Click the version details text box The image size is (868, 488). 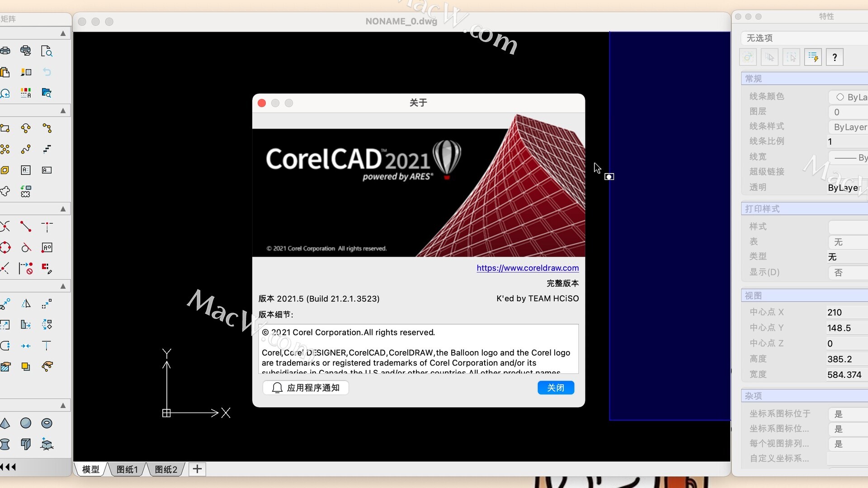(419, 349)
